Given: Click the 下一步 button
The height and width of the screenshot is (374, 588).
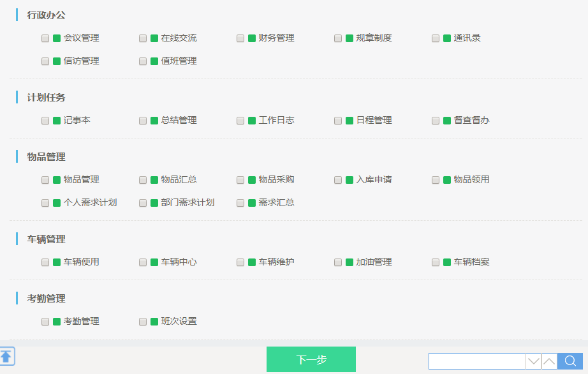Looking at the screenshot, I should click(x=311, y=359).
